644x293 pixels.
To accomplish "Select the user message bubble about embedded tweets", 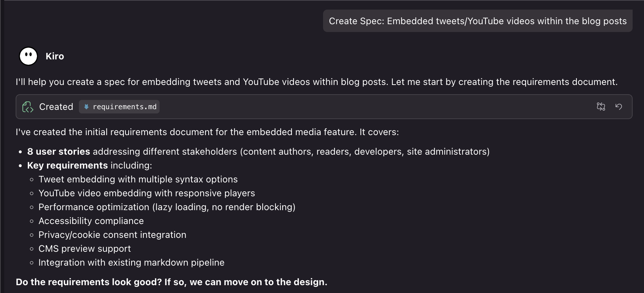I will 478,21.
